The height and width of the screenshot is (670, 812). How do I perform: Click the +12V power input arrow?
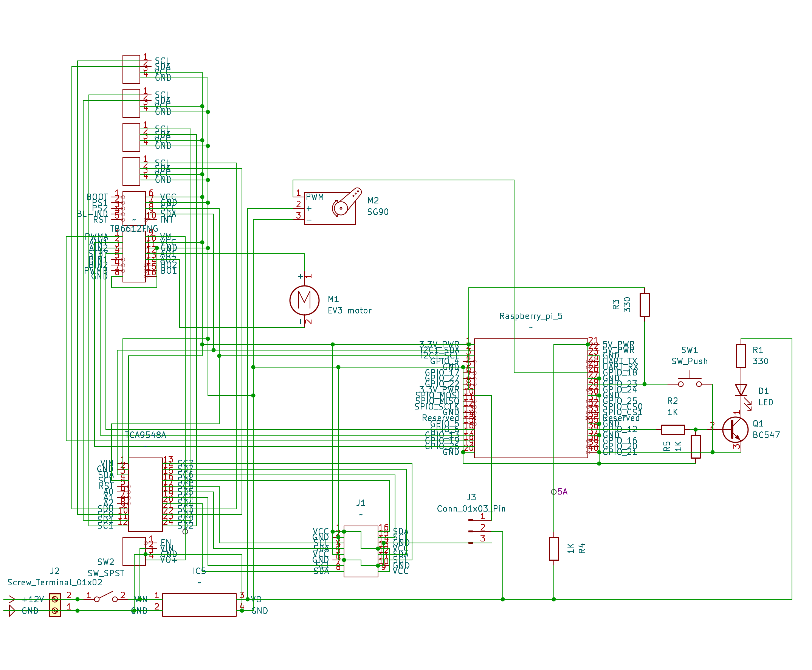[x=12, y=599]
